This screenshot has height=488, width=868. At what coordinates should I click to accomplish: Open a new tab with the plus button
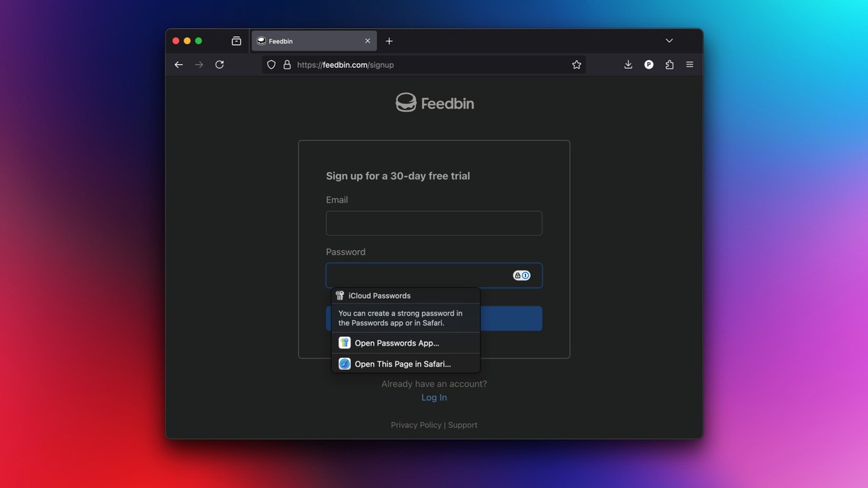point(389,41)
